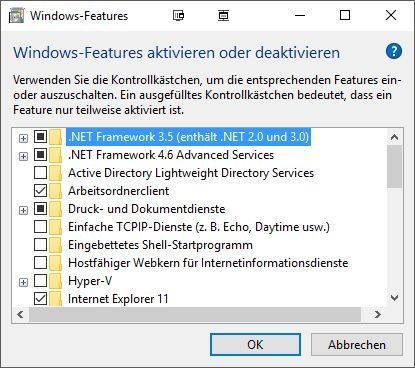Viewport: 415px width, 368px height.
Task: Click the blue help question mark icon
Action: click(394, 51)
